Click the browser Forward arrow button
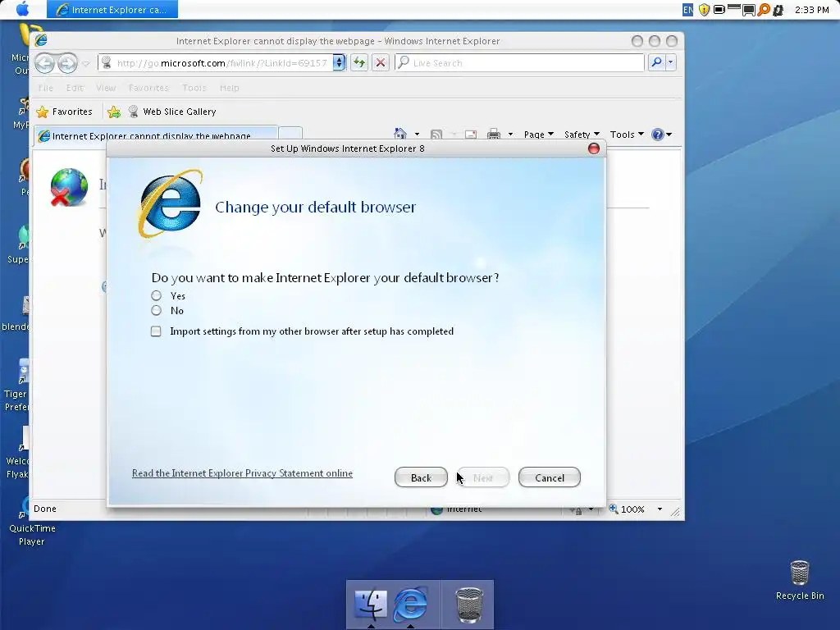Image resolution: width=840 pixels, height=630 pixels. click(x=67, y=64)
